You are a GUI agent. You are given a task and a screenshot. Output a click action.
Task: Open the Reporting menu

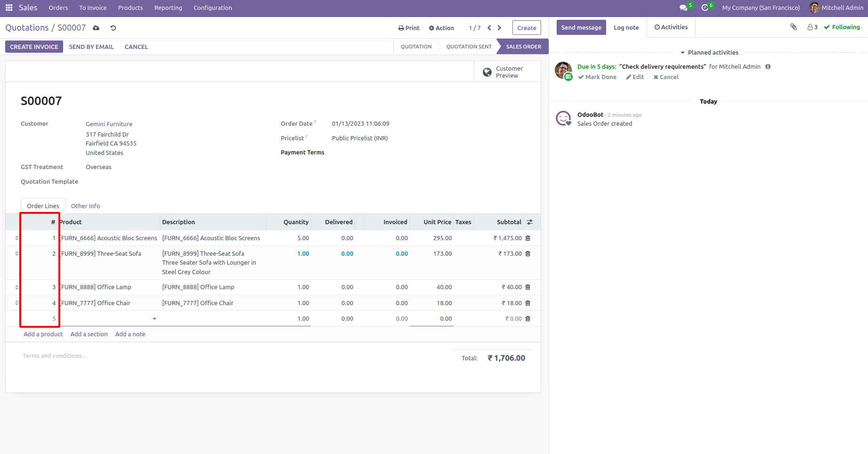tap(168, 8)
